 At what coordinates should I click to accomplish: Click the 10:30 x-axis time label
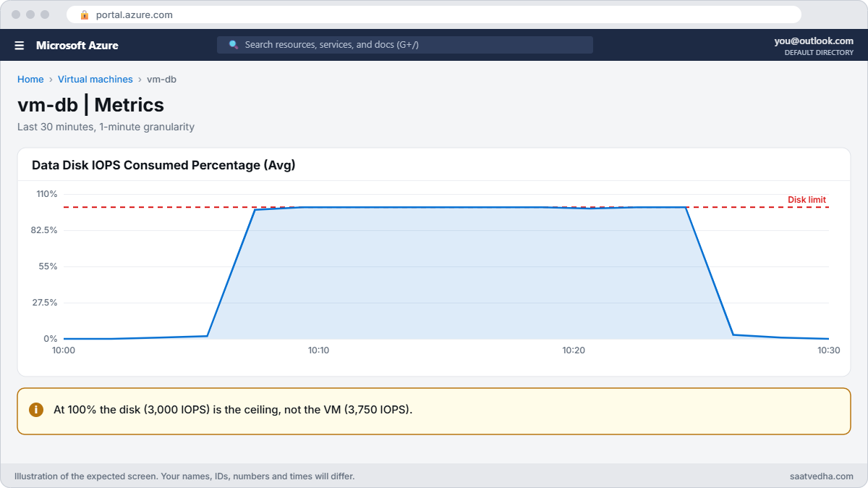coord(829,350)
